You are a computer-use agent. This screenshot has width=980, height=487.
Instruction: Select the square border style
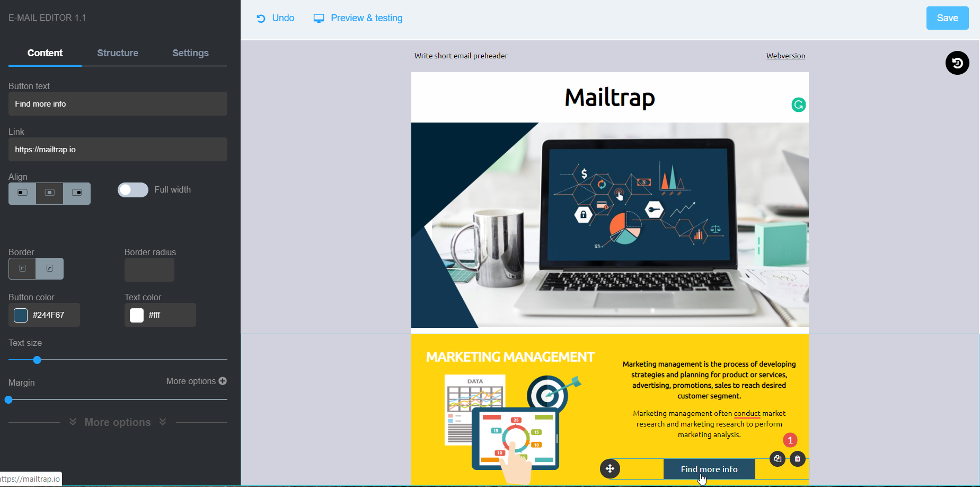click(22, 268)
